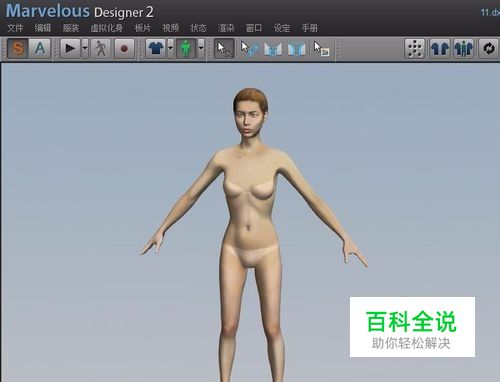
Task: Open the 文件 menu
Action: click(x=15, y=28)
